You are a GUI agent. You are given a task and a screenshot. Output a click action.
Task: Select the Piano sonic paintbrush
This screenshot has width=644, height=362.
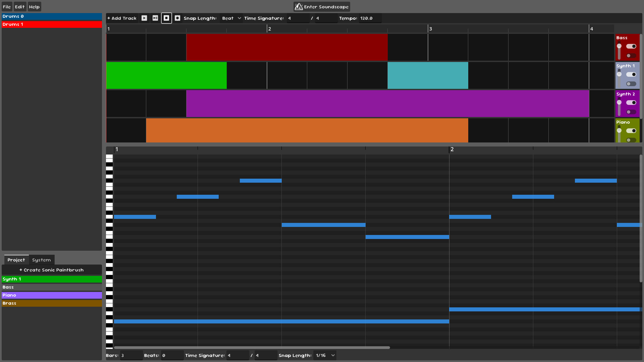[51, 295]
